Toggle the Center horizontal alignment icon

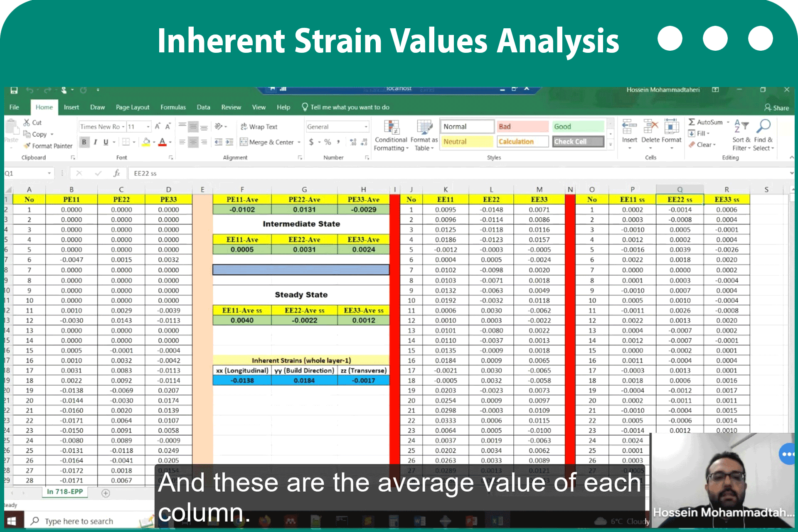click(x=193, y=142)
